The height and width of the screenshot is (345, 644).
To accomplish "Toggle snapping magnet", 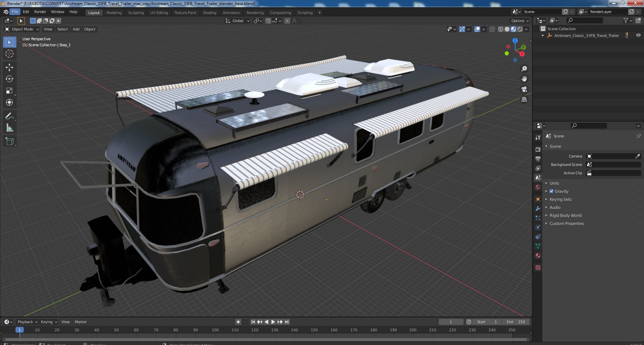I will 268,21.
